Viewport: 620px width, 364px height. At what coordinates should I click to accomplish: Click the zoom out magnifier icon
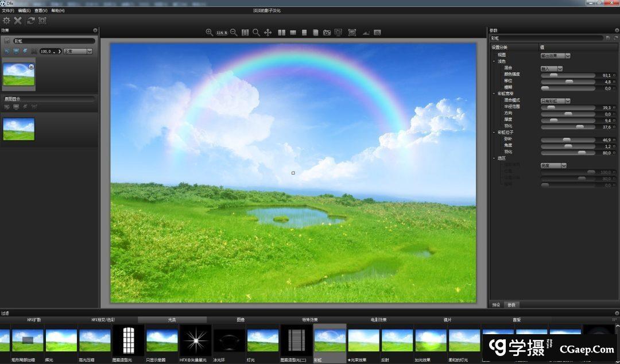pos(234,33)
